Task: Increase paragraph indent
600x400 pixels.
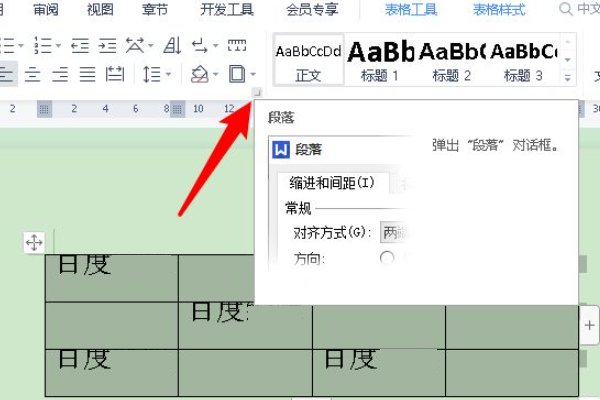Action: [x=107, y=46]
